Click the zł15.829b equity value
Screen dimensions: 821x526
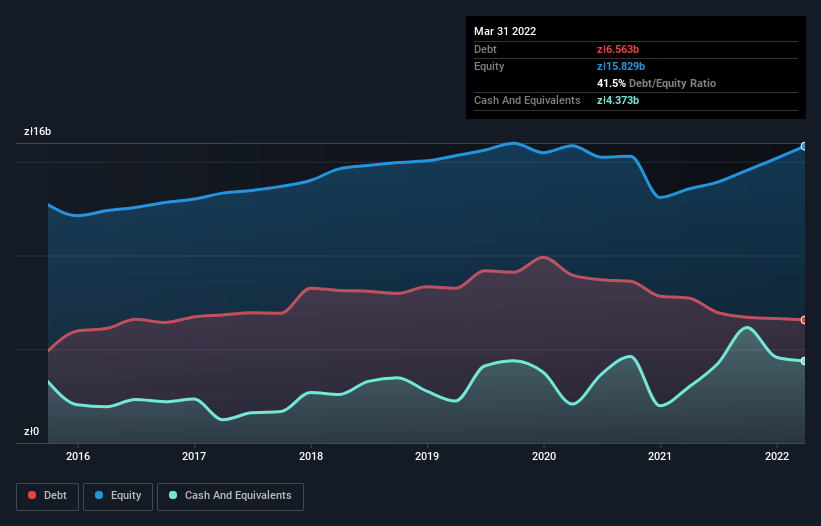pos(621,66)
